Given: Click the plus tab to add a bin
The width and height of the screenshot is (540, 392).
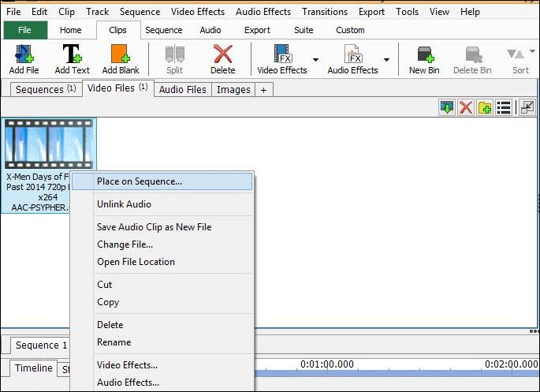Looking at the screenshot, I should (x=263, y=89).
